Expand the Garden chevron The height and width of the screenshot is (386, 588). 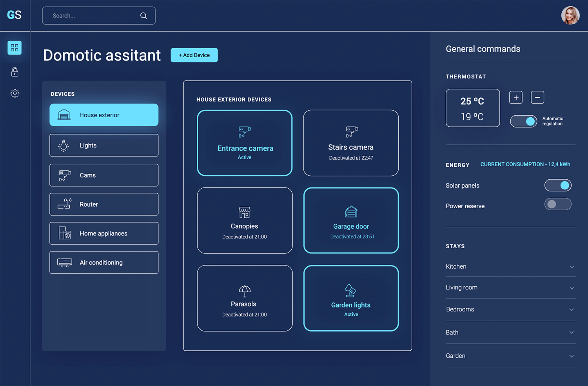point(572,356)
